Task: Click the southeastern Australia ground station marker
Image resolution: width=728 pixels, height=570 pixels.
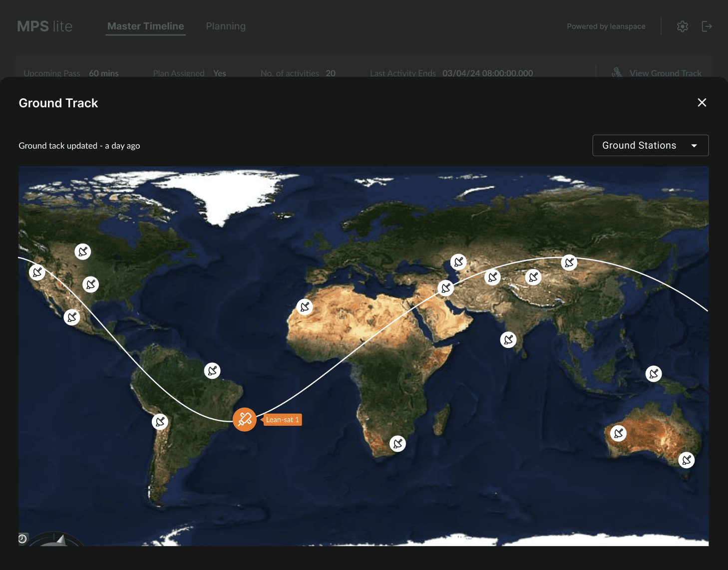Action: coord(687,460)
